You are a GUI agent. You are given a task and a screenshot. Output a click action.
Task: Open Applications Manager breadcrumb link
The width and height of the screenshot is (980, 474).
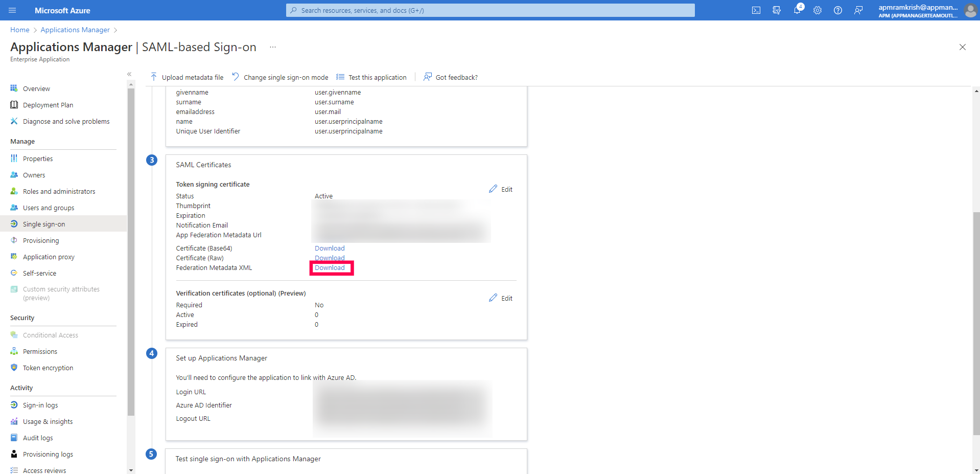[75, 30]
